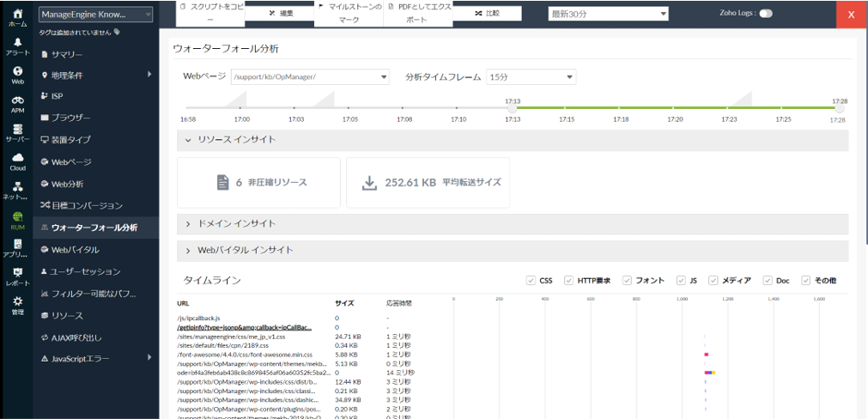Open the Web globe icon
Viewport: 868px width, 419px height.
(x=18, y=71)
